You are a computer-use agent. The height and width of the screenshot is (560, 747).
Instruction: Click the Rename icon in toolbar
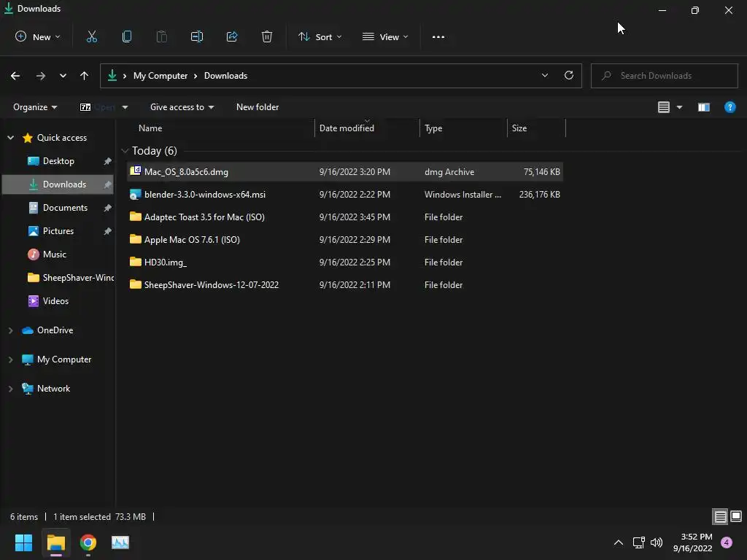coord(197,36)
